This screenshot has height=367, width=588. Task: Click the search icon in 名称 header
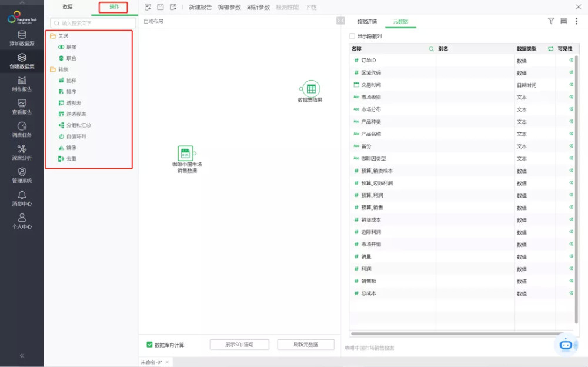coord(431,49)
